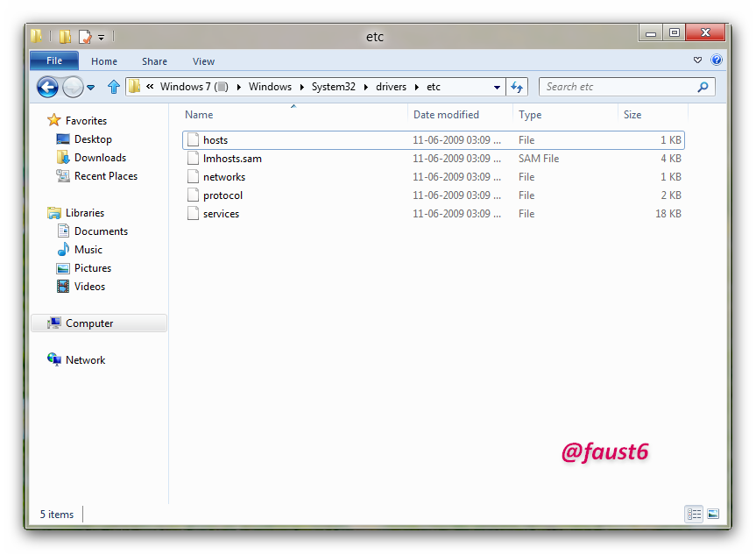This screenshot has width=756, height=554.
Task: Maximize the etc window
Action: point(674,32)
